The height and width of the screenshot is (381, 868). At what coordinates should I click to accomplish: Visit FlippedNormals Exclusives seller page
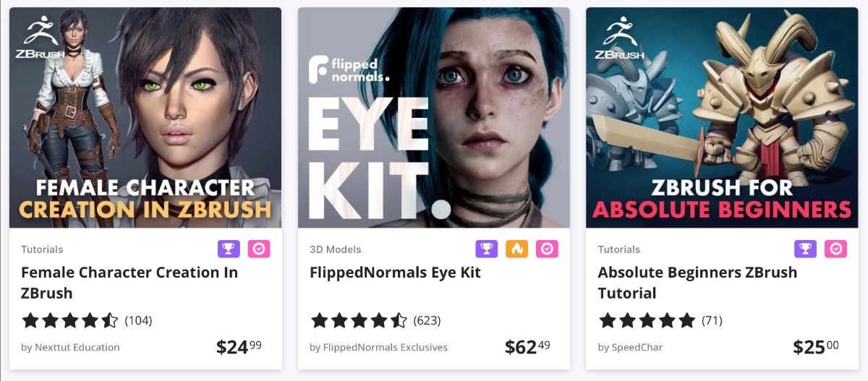(x=378, y=347)
